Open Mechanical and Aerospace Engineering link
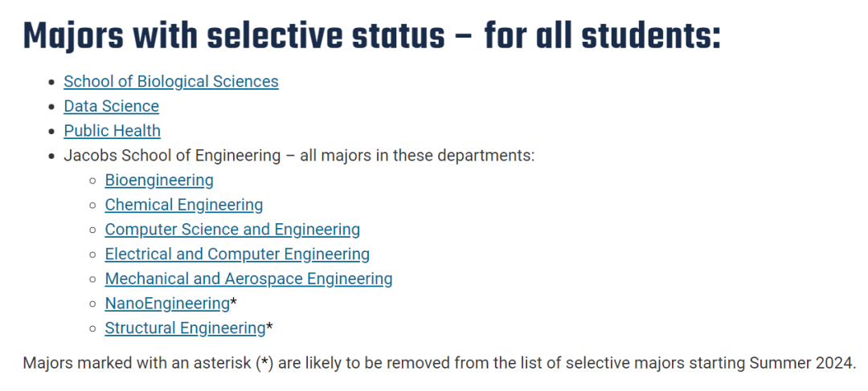Image resolution: width=868 pixels, height=391 pixels. (248, 279)
